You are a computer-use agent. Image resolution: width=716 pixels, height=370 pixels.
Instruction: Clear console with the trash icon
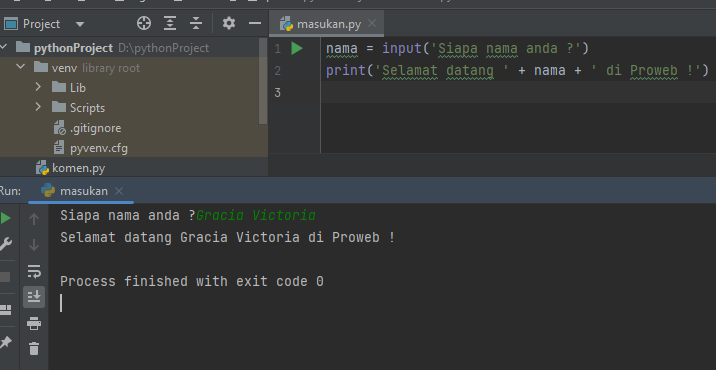click(34, 349)
